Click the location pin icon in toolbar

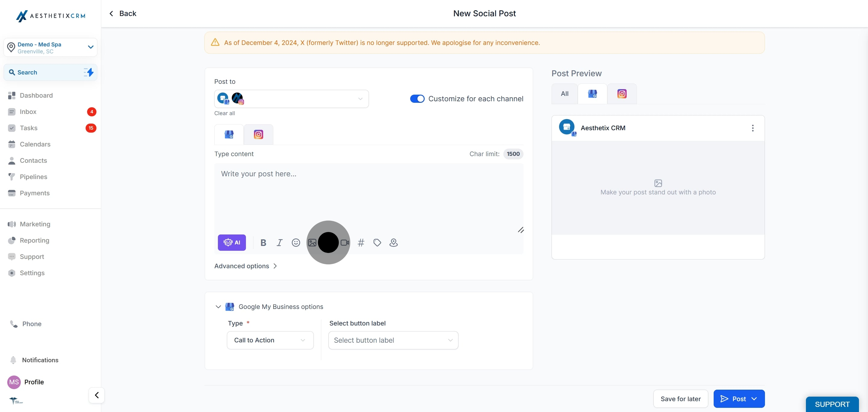point(393,243)
